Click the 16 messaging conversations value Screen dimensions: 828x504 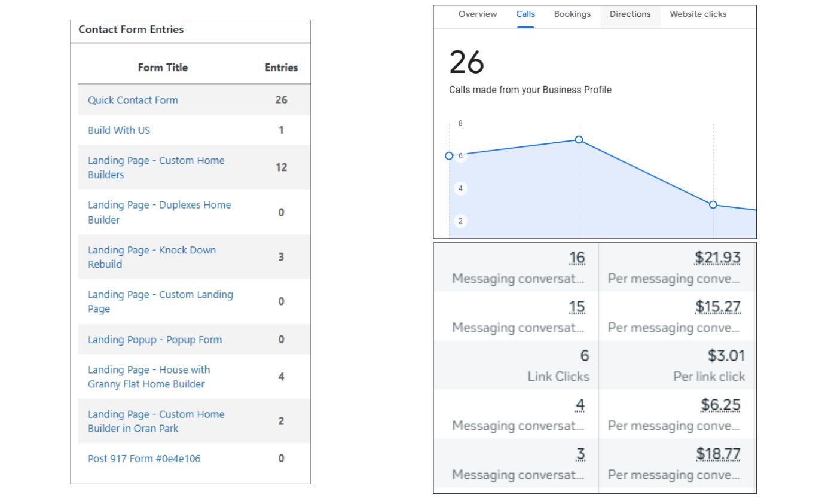(x=577, y=258)
